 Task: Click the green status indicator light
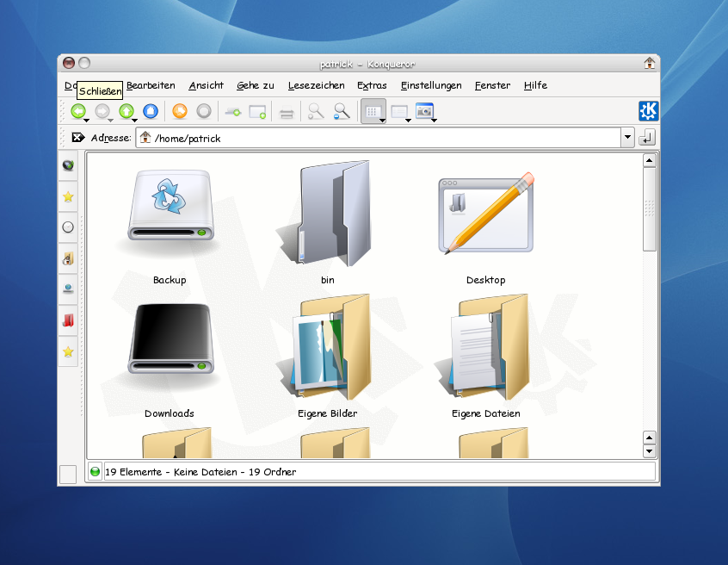(x=95, y=472)
